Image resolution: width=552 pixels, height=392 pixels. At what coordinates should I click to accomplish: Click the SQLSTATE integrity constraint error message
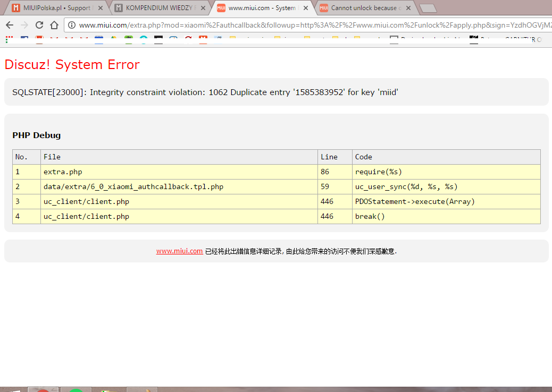click(205, 92)
